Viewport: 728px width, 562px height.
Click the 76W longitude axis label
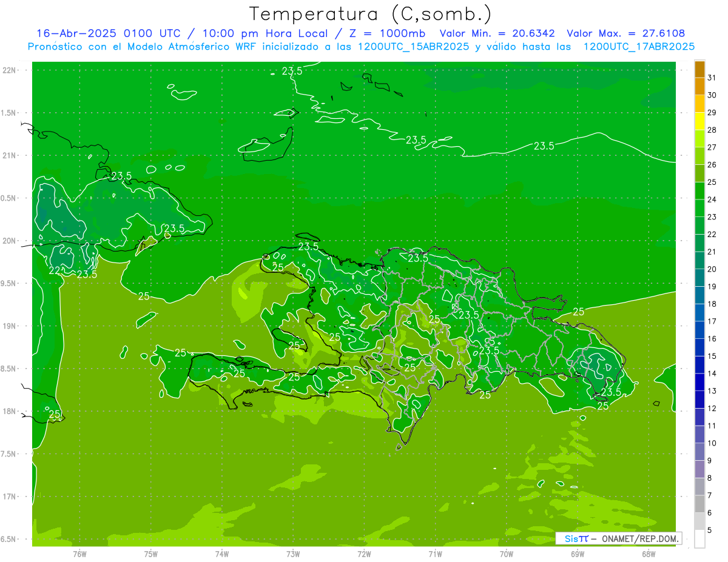[79, 554]
